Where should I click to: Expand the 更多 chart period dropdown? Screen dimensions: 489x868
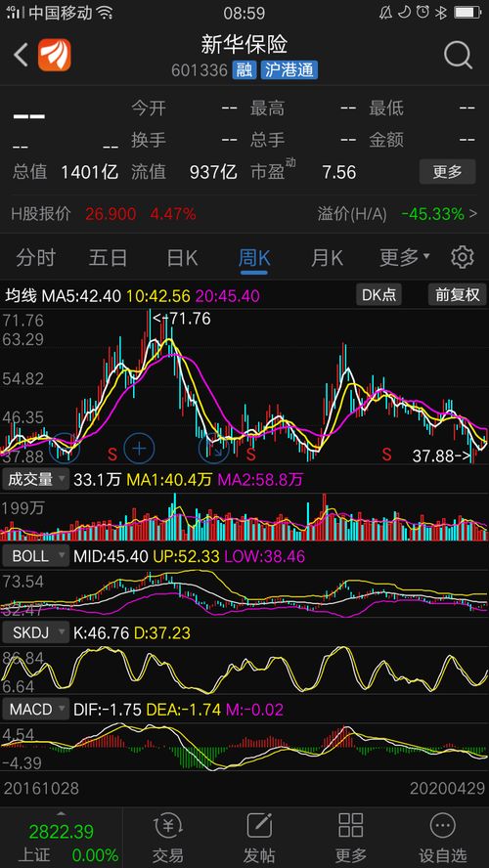404,257
